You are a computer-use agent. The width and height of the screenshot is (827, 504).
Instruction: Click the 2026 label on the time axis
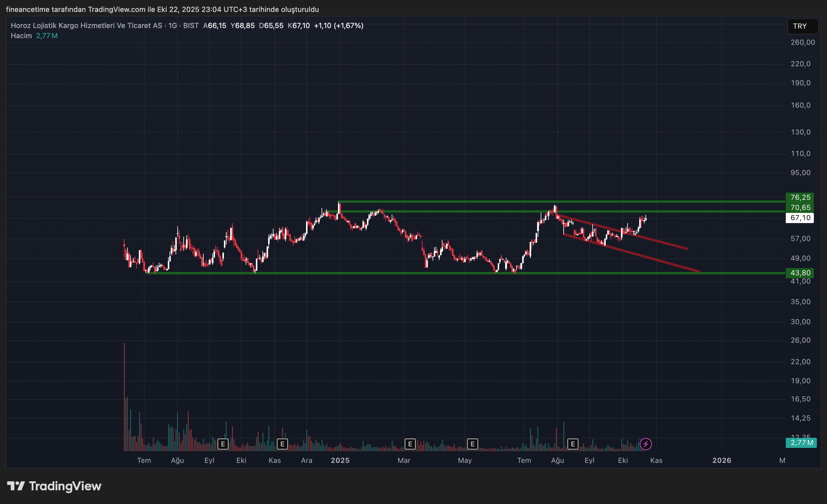tap(722, 460)
